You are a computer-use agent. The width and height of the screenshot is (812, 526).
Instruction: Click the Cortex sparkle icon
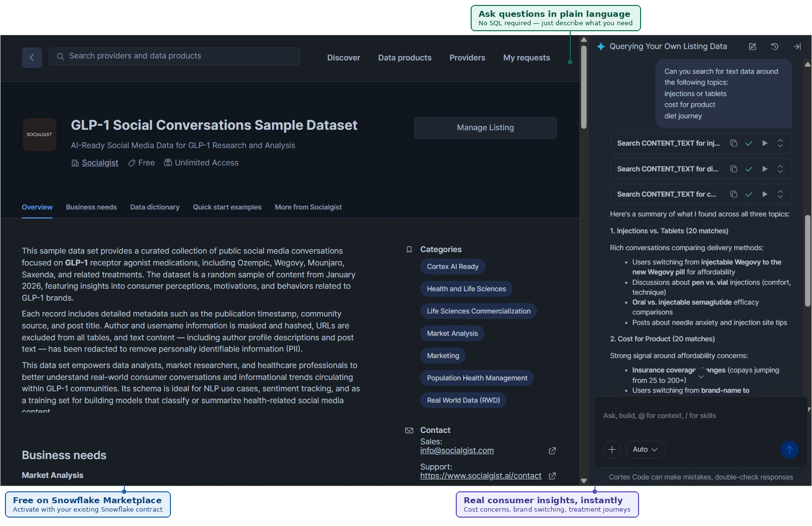(601, 47)
